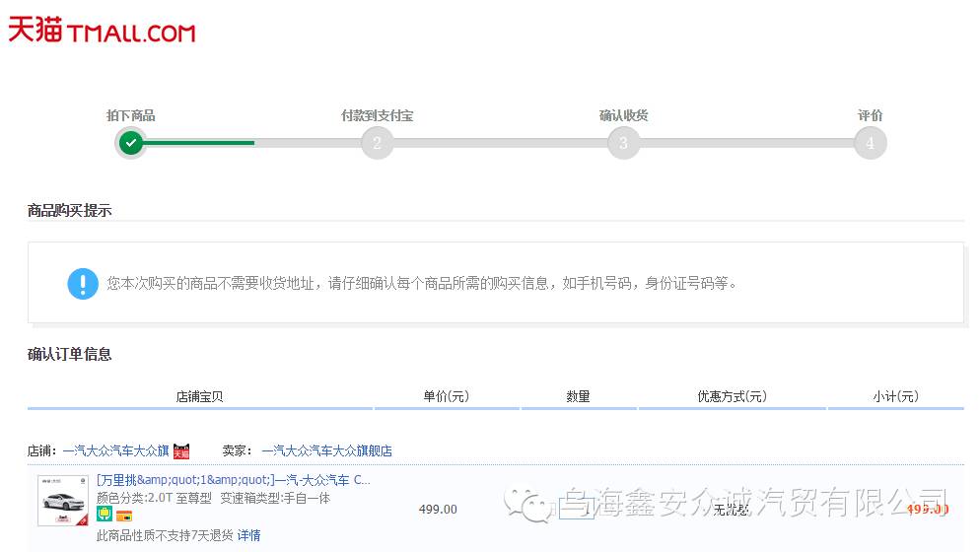Click the 确认订单信息 heading
The image size is (980, 552).
point(69,355)
